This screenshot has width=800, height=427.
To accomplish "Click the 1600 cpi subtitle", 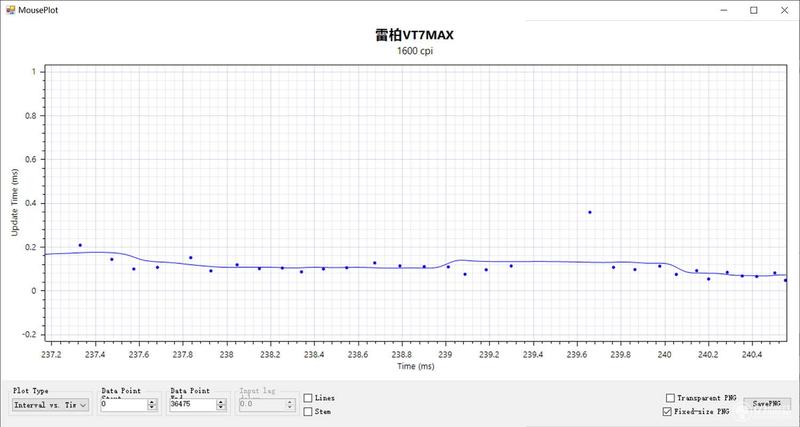I will click(415, 51).
